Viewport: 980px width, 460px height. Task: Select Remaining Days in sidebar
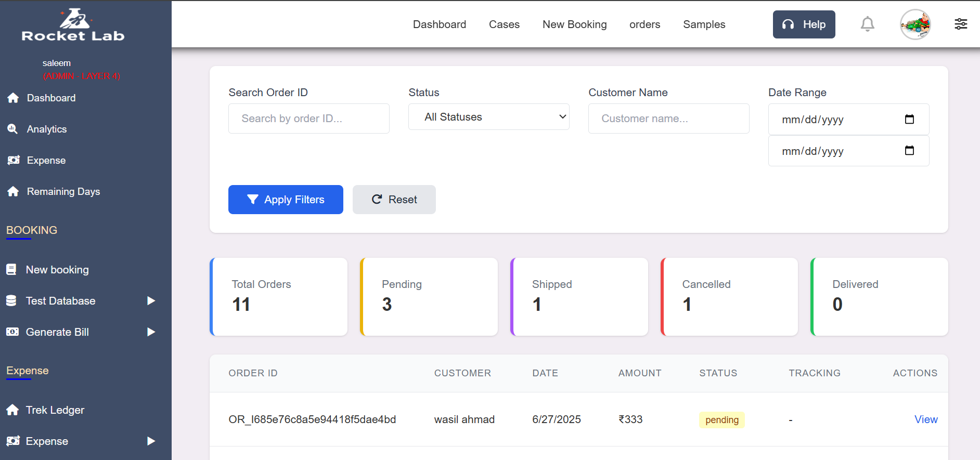tap(63, 191)
